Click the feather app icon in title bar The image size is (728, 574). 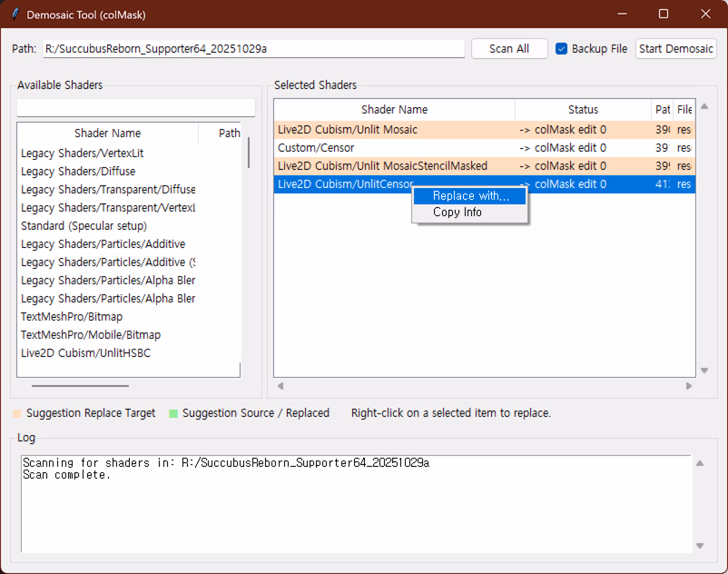click(15, 15)
